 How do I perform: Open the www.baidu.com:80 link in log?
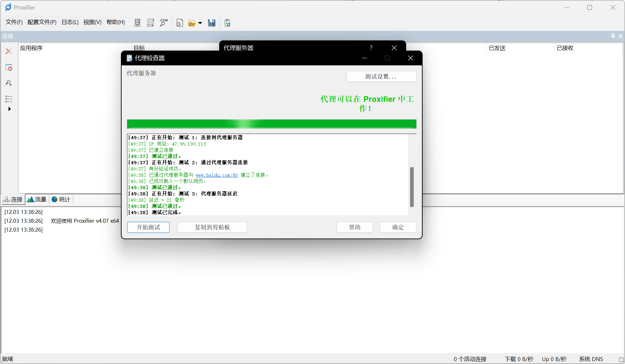217,175
